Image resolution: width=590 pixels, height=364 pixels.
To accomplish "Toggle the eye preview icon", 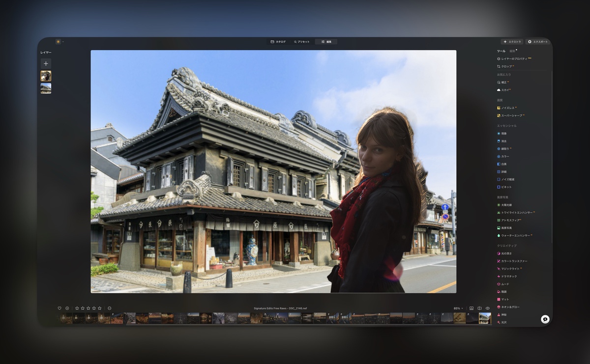I will pyautogui.click(x=488, y=308).
